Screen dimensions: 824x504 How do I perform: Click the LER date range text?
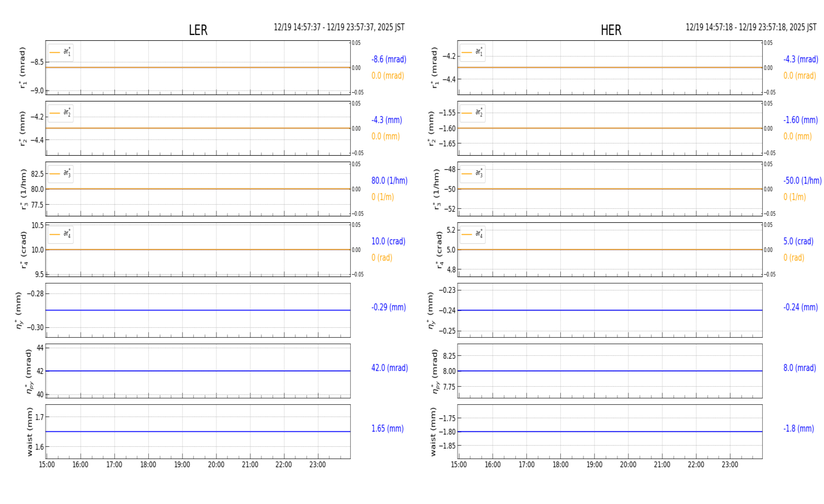point(339,27)
